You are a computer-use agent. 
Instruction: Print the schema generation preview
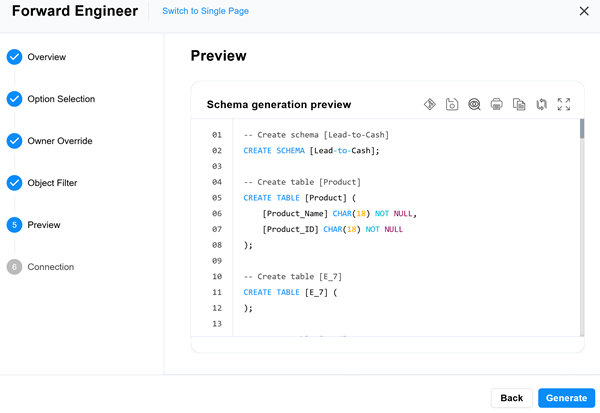(x=496, y=104)
